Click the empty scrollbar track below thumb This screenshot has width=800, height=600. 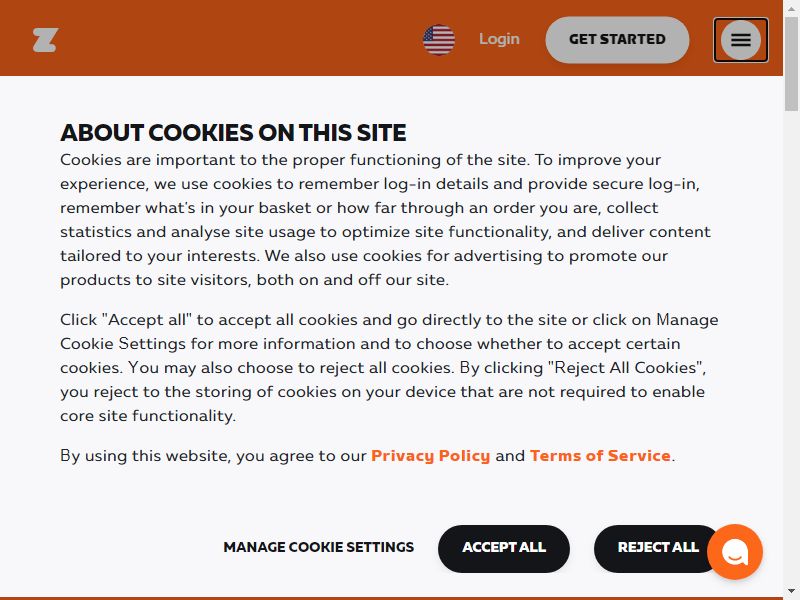click(791, 347)
